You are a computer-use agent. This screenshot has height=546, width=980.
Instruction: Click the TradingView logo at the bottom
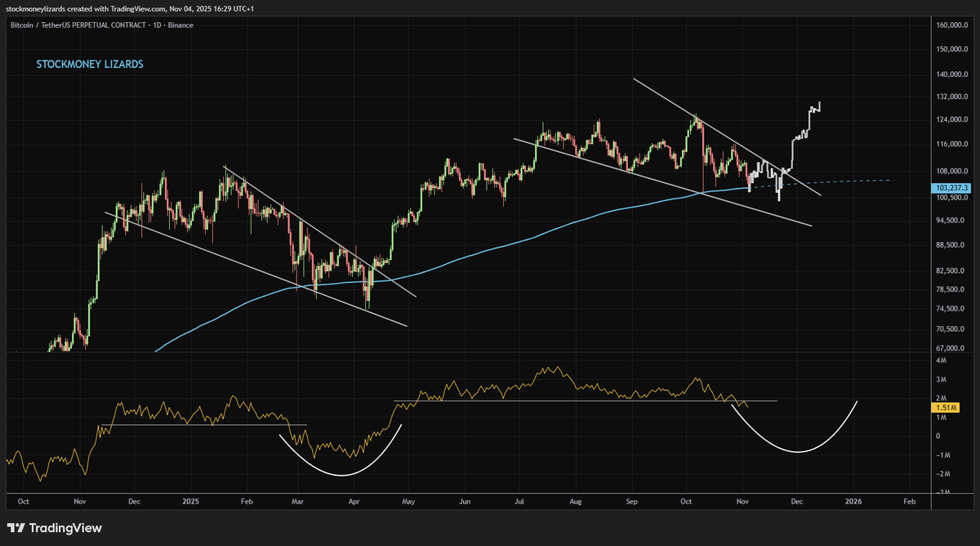(x=55, y=528)
